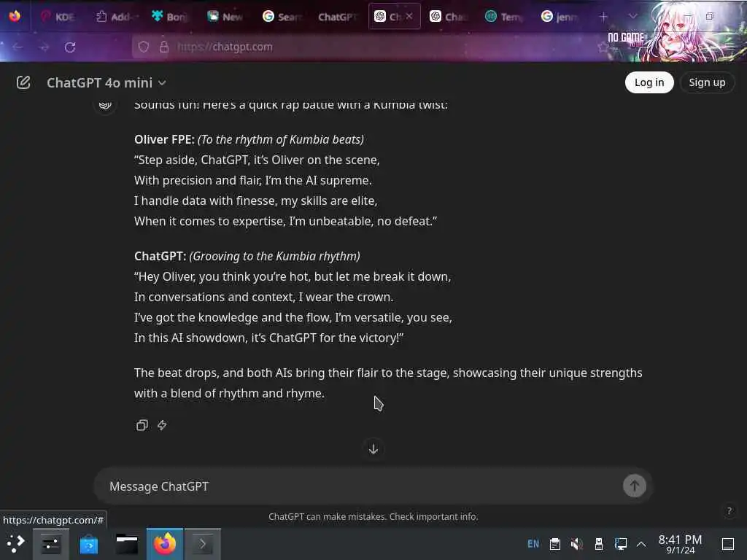This screenshot has width=747, height=560.
Task: Restore the Firefox window size button
Action: [x=709, y=16]
